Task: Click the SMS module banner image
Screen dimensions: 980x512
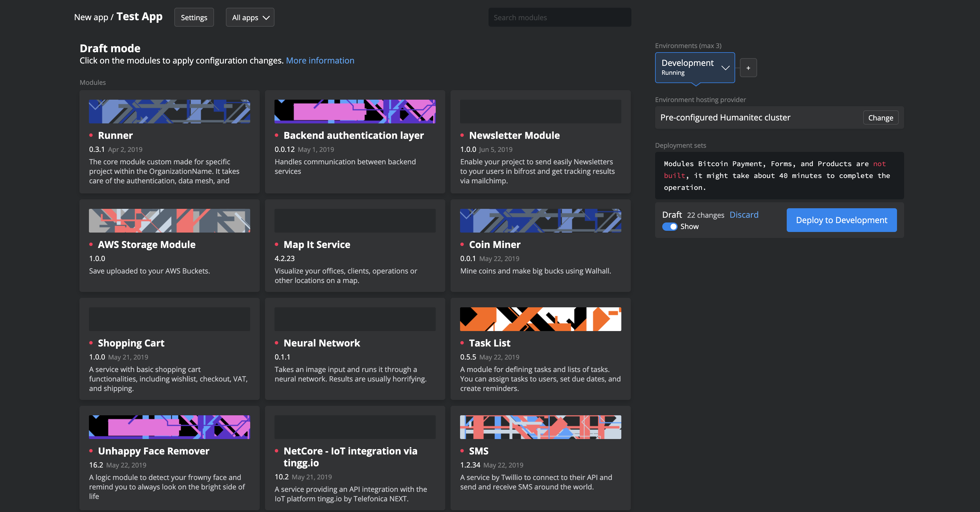Action: pyautogui.click(x=540, y=427)
